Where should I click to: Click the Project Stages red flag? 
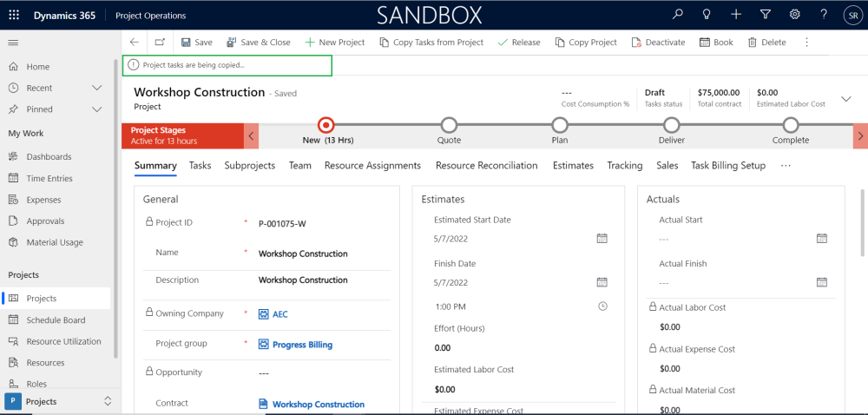pyautogui.click(x=182, y=135)
